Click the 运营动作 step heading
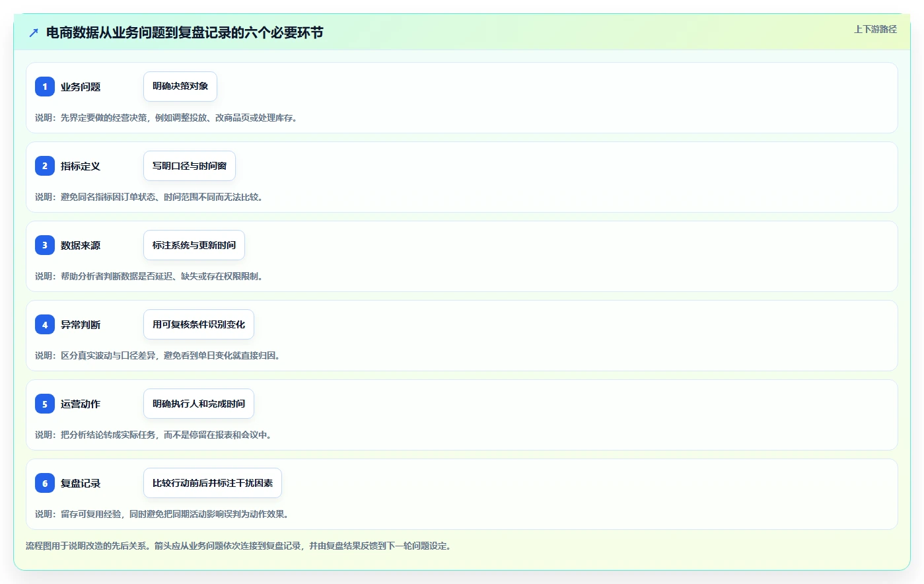The height and width of the screenshot is (584, 924). [x=81, y=404]
